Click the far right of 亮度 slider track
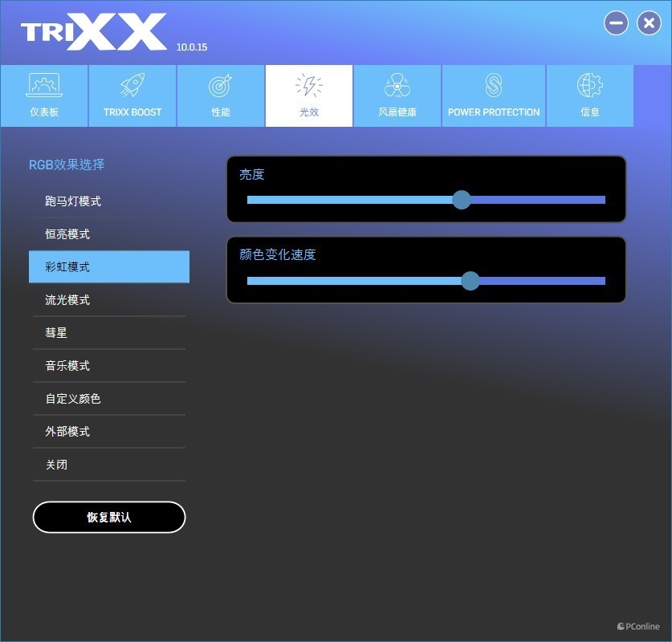 603,200
